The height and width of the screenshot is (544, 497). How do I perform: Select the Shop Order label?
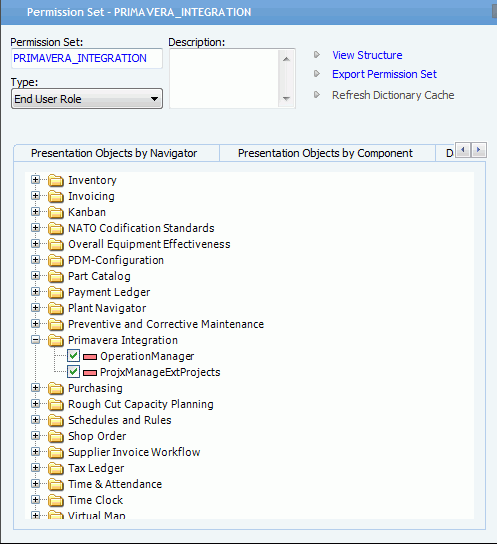point(97,436)
